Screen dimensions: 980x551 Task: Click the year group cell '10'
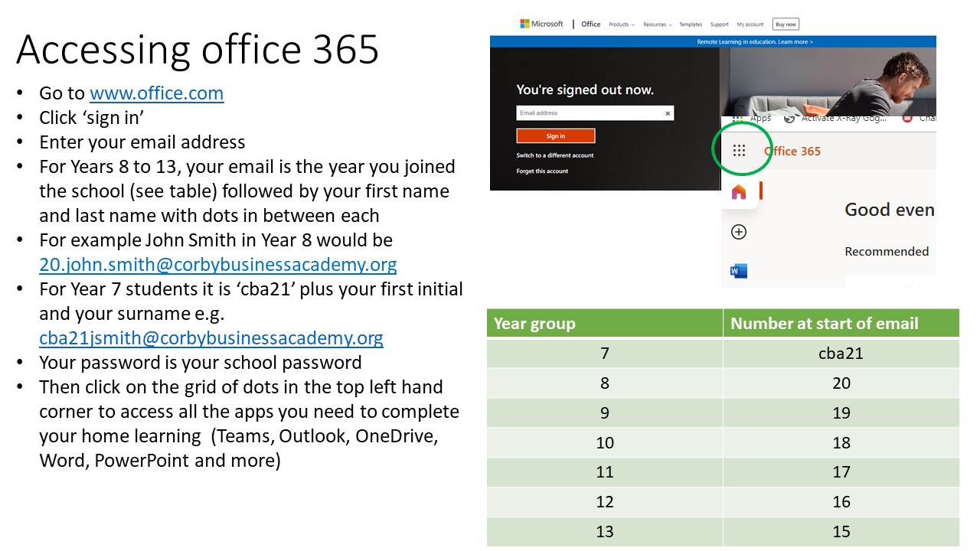(605, 443)
